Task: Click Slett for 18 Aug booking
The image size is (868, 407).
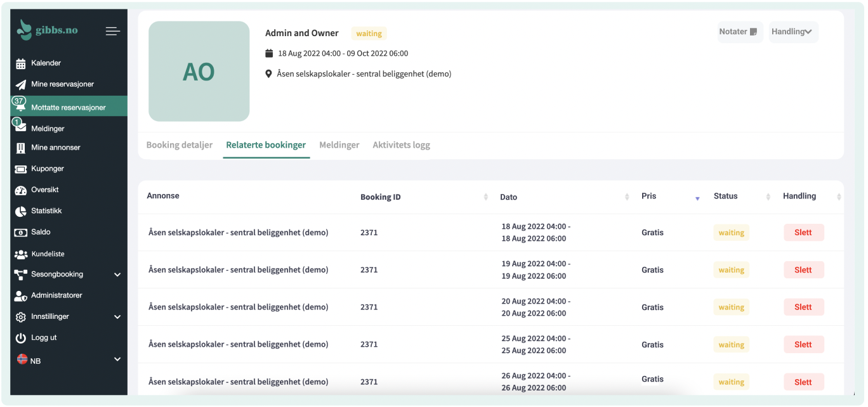Action: pos(803,233)
